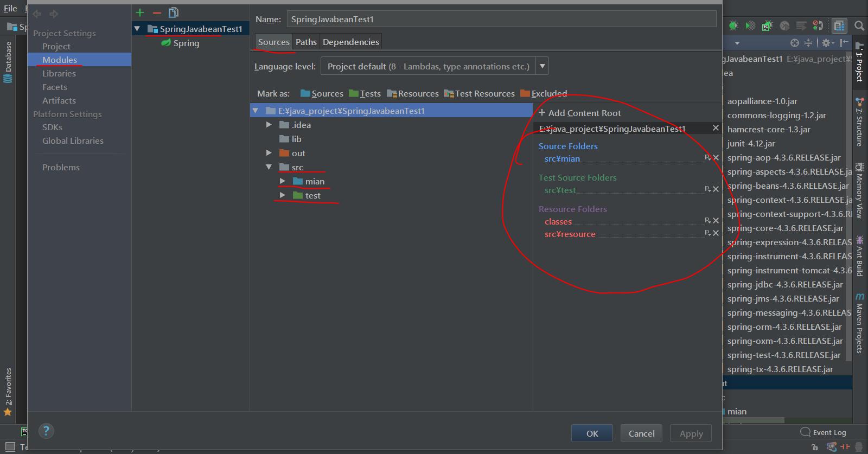Open Project panel gear settings
Screen dimensions: 868x454
point(827,43)
